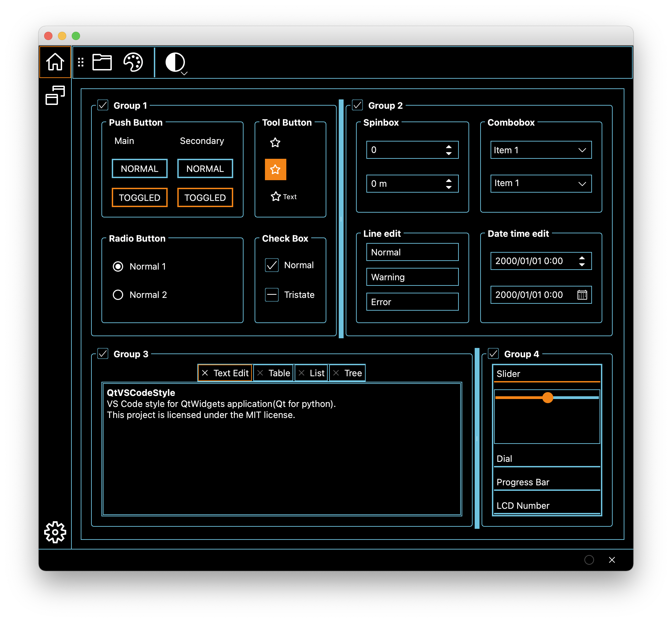Select the Normal 2 radio button
672x622 pixels.
click(118, 294)
